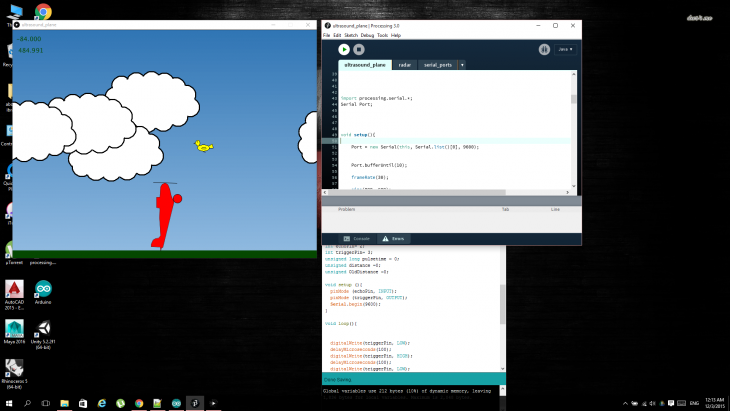Show the Console panel
The height and width of the screenshot is (411, 730).
pyautogui.click(x=358, y=239)
